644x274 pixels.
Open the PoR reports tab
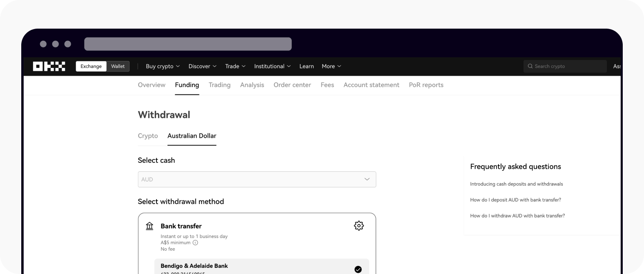click(x=426, y=85)
